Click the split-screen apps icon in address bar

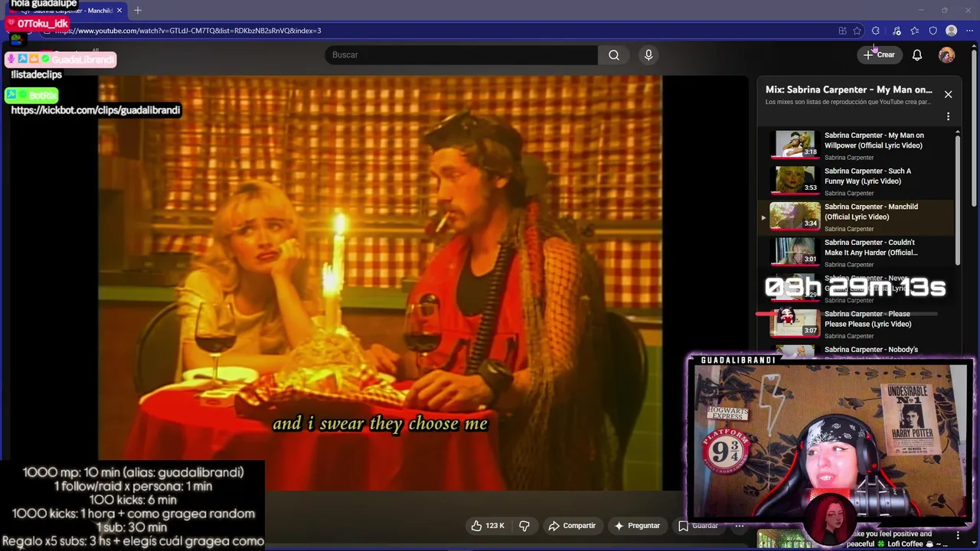click(842, 31)
